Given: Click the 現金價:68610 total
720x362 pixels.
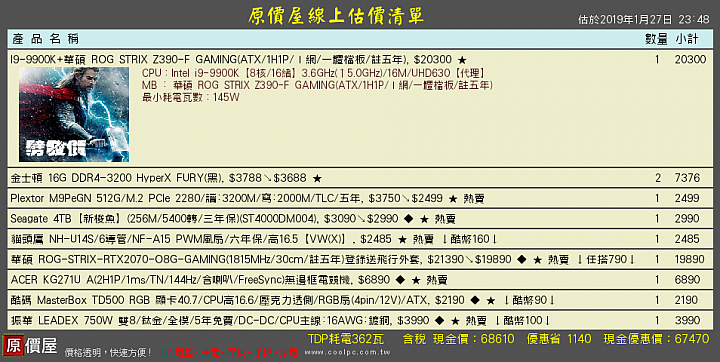Looking at the screenshot, I should click(474, 339).
